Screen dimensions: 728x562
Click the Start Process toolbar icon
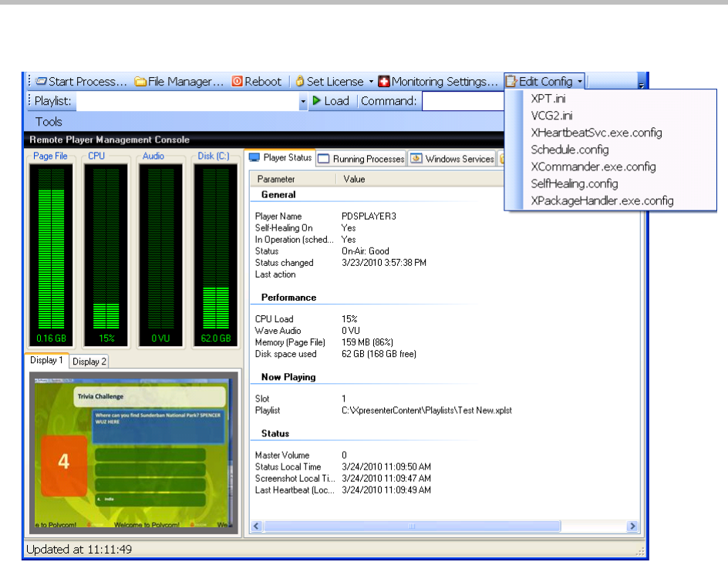point(41,82)
